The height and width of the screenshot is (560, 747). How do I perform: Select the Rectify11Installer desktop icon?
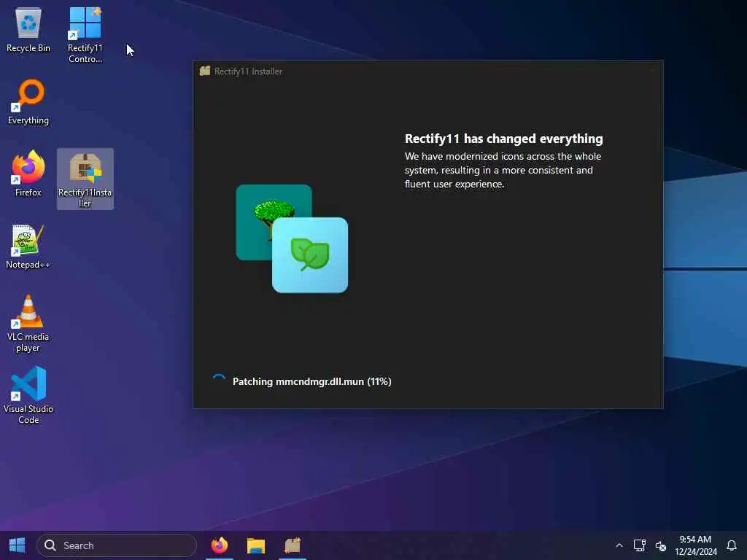click(x=85, y=179)
